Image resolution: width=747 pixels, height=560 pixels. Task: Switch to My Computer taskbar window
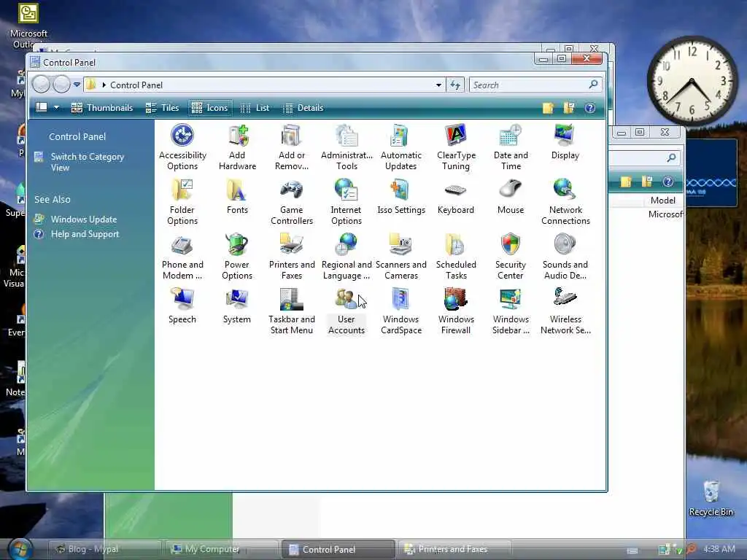[x=221, y=549]
